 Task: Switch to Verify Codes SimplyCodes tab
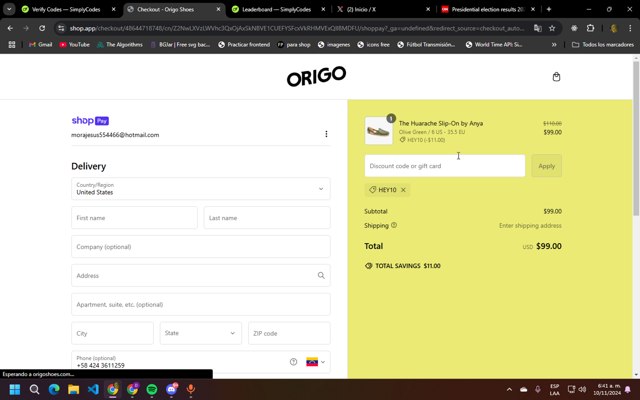click(x=65, y=9)
